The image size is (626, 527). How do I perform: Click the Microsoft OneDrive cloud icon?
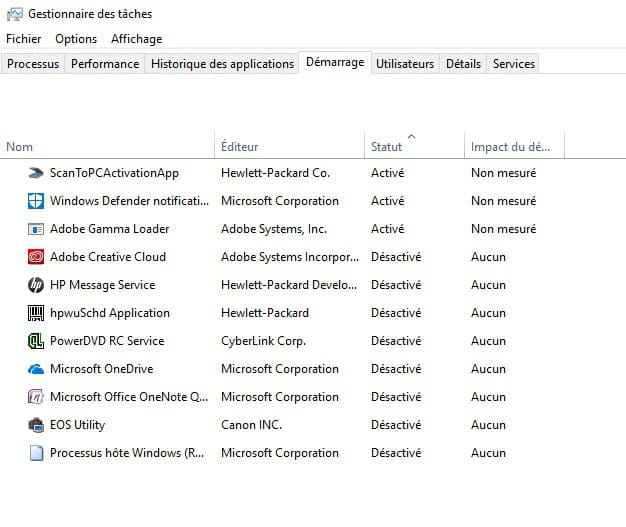(36, 369)
